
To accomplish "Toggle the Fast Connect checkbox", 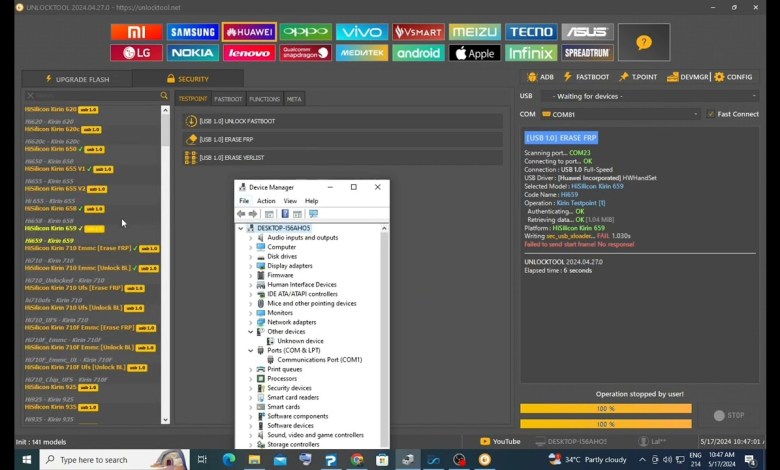I will coord(711,114).
